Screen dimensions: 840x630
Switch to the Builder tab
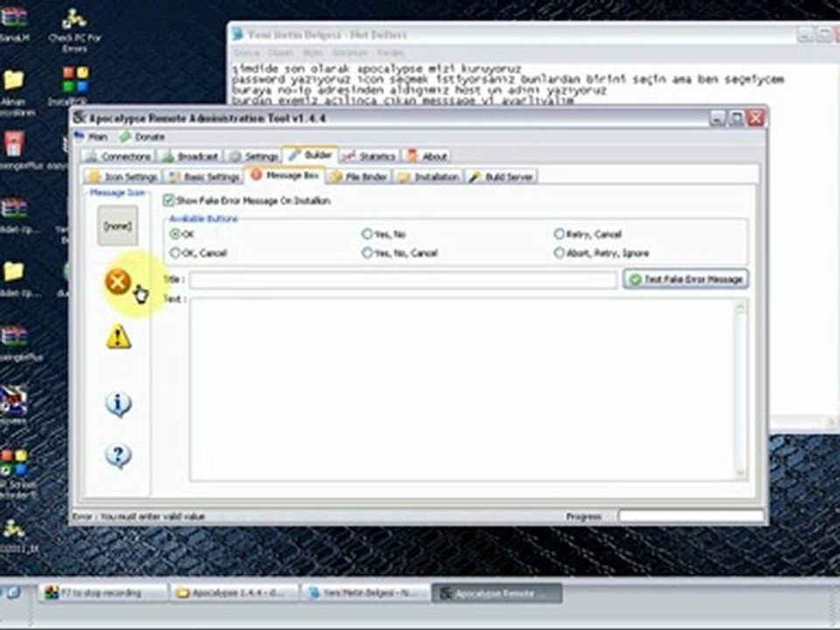(310, 155)
